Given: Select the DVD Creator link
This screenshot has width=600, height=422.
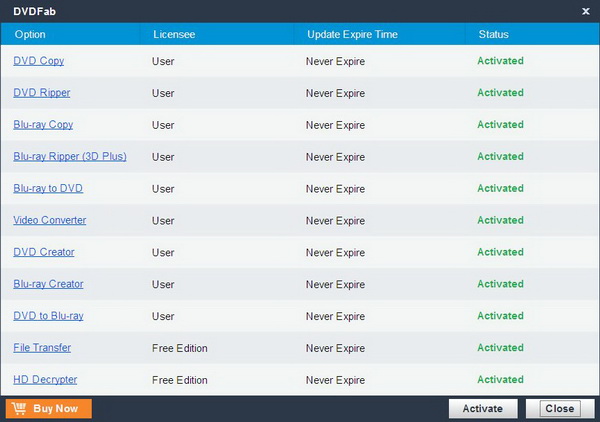Looking at the screenshot, I should pyautogui.click(x=43, y=252).
